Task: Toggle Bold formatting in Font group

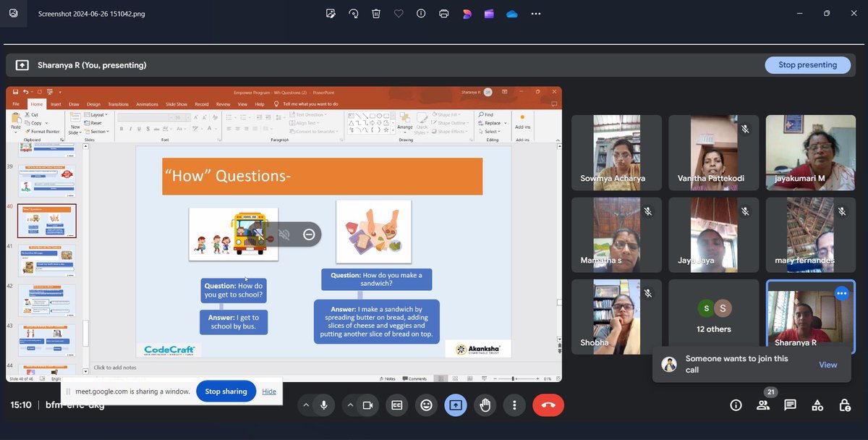Action: [122, 129]
